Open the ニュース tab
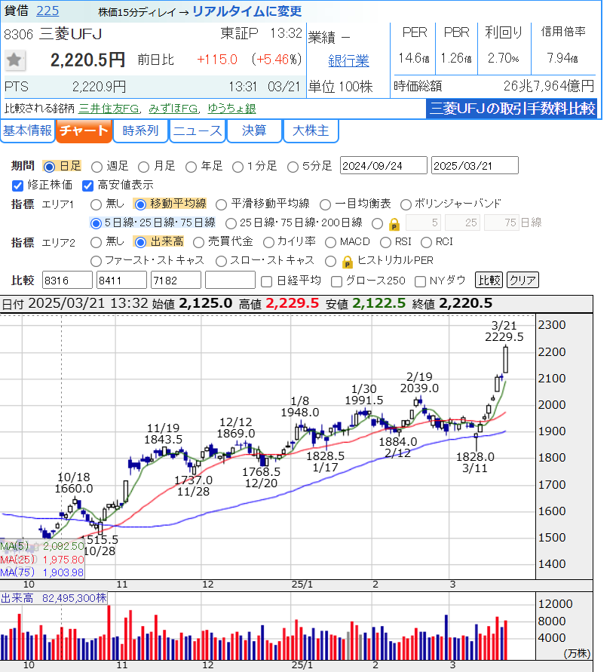 pyautogui.click(x=197, y=131)
